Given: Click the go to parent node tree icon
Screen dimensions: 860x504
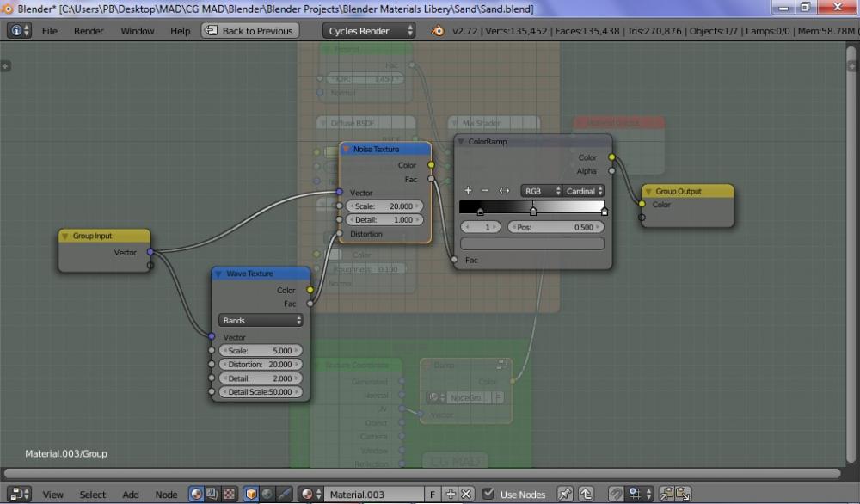Looking at the screenshot, I should pos(586,495).
